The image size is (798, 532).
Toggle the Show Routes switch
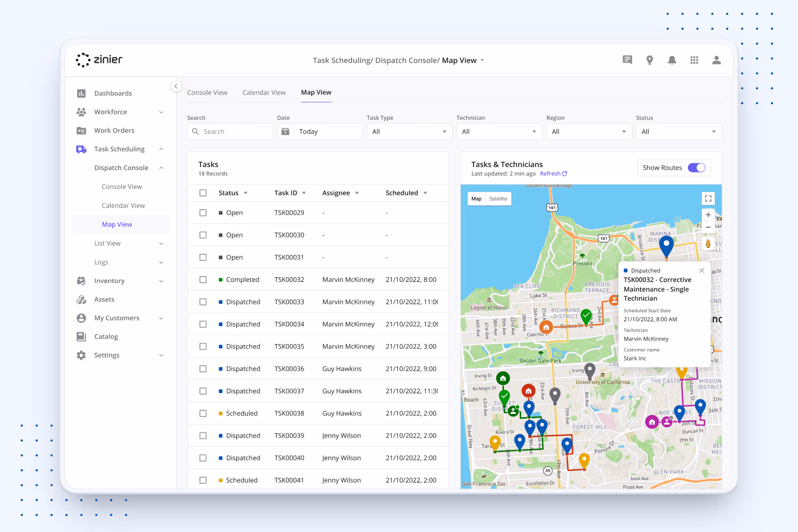(696, 168)
